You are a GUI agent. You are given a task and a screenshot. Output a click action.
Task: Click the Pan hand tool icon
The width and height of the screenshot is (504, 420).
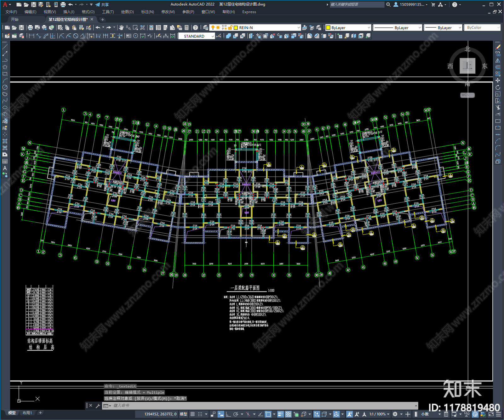121,28
